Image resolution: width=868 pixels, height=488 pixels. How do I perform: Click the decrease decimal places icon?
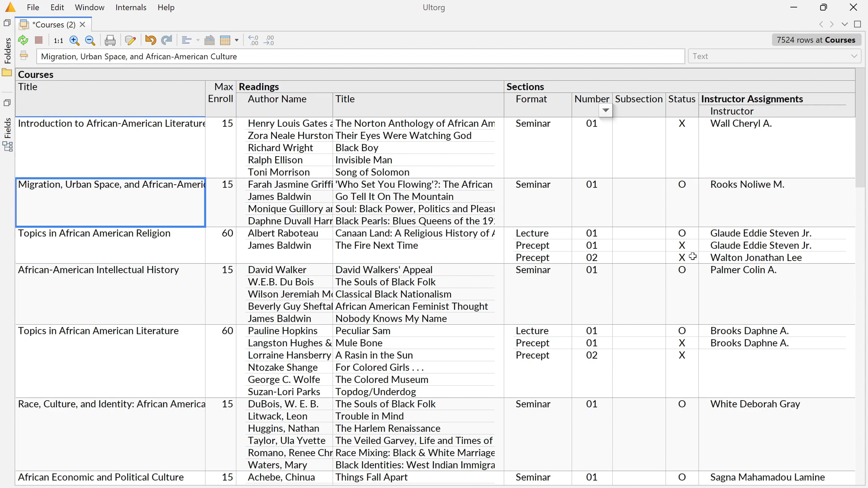pyautogui.click(x=253, y=40)
